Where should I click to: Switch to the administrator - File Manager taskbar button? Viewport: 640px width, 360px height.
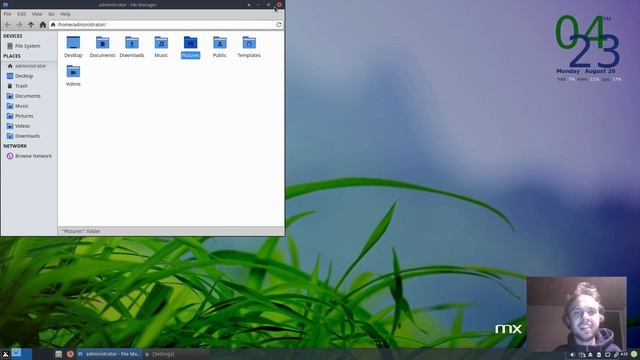pos(110,354)
